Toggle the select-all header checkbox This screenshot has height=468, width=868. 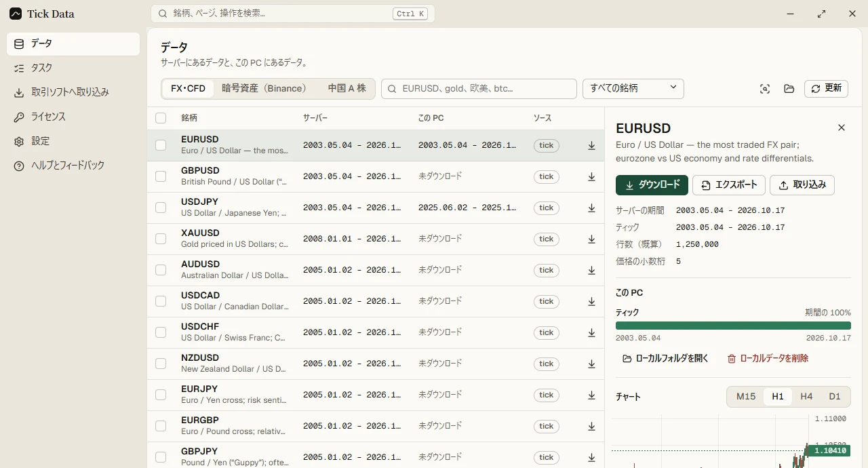coord(161,118)
